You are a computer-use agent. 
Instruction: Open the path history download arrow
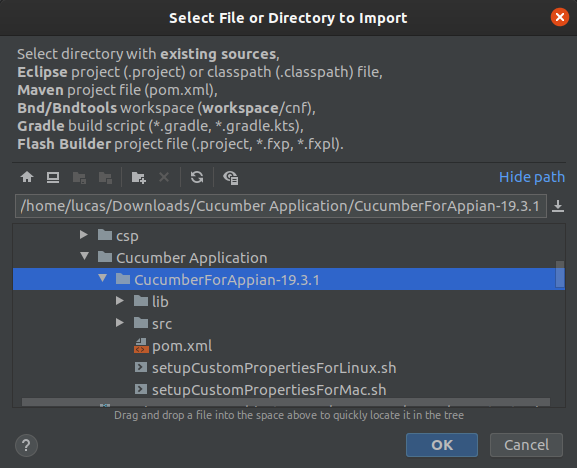point(558,206)
